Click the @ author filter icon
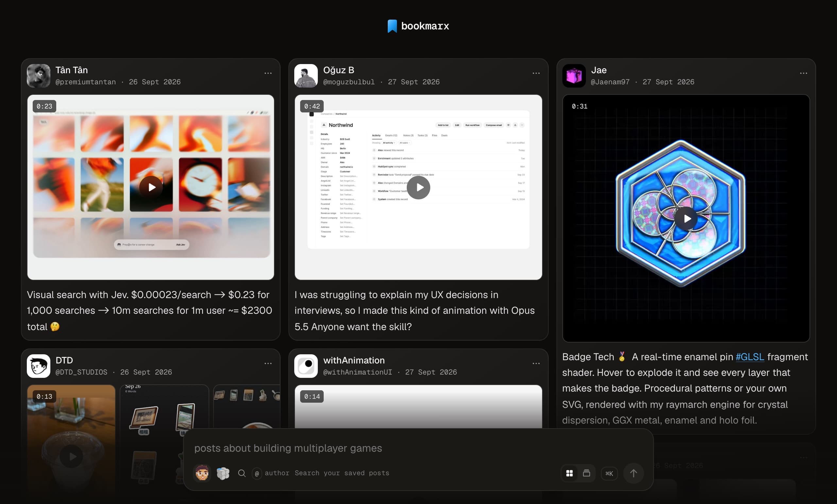This screenshot has height=504, width=837. coord(257,473)
